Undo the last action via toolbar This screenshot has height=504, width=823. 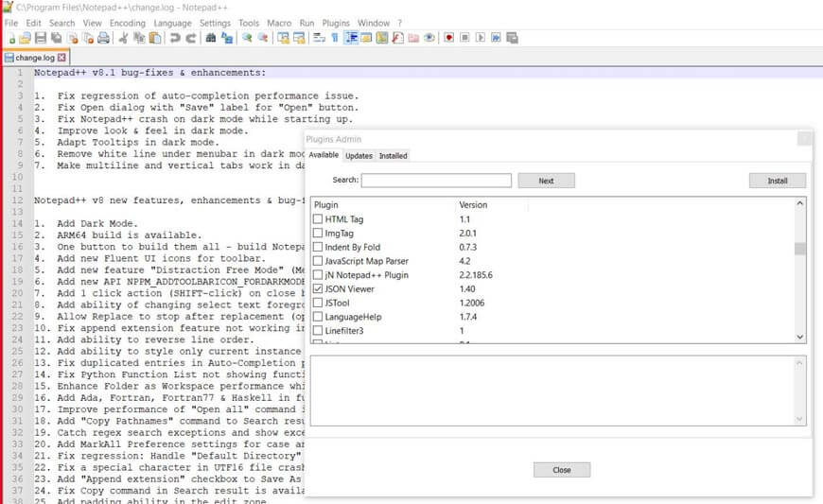pos(175,38)
